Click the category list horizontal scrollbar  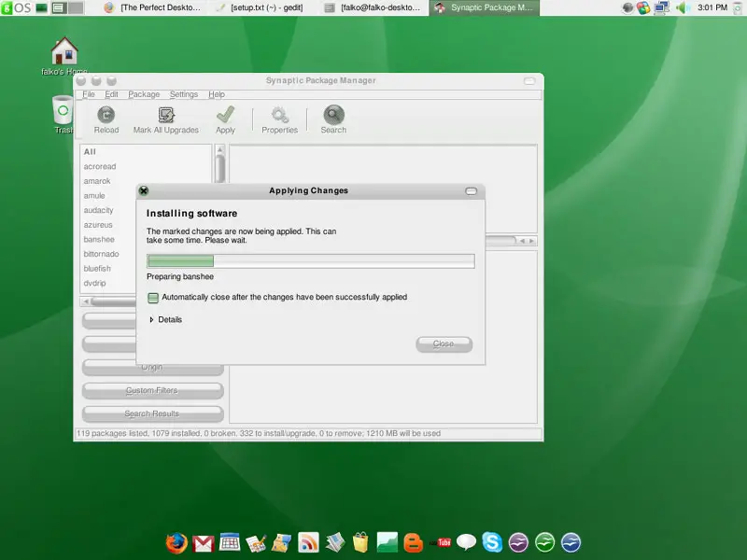pos(108,301)
